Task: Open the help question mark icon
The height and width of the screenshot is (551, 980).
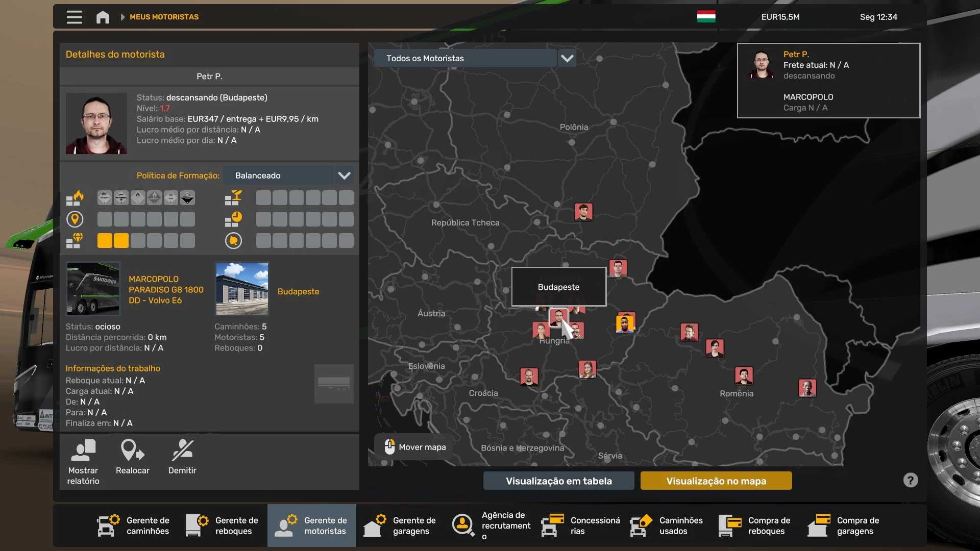Action: (910, 480)
